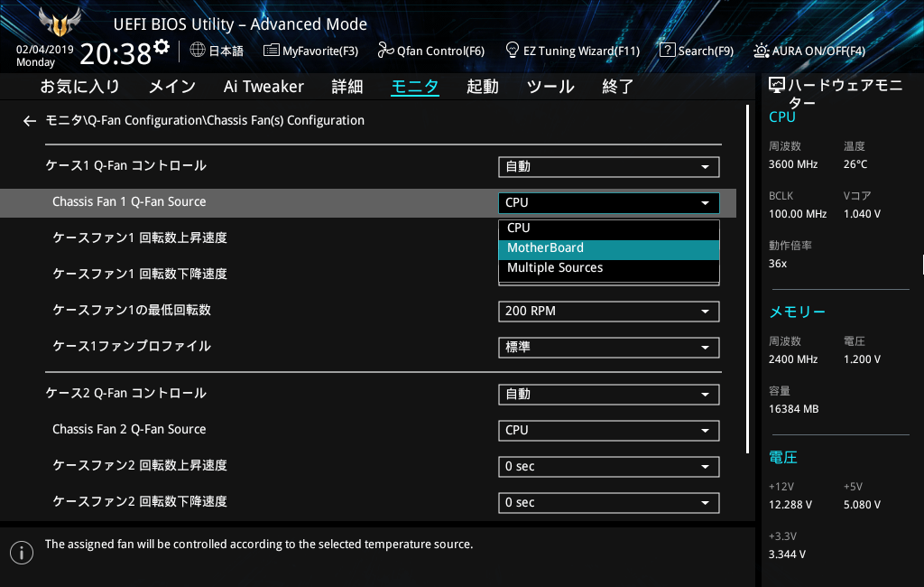
Task: Open ケースファン1の最低回転数 200 RPM dropdown
Action: (x=609, y=312)
